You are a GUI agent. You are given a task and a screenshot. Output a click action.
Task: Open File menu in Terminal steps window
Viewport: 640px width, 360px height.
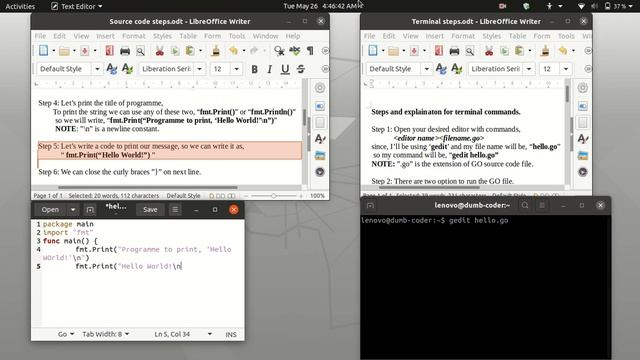pyautogui.click(x=369, y=36)
